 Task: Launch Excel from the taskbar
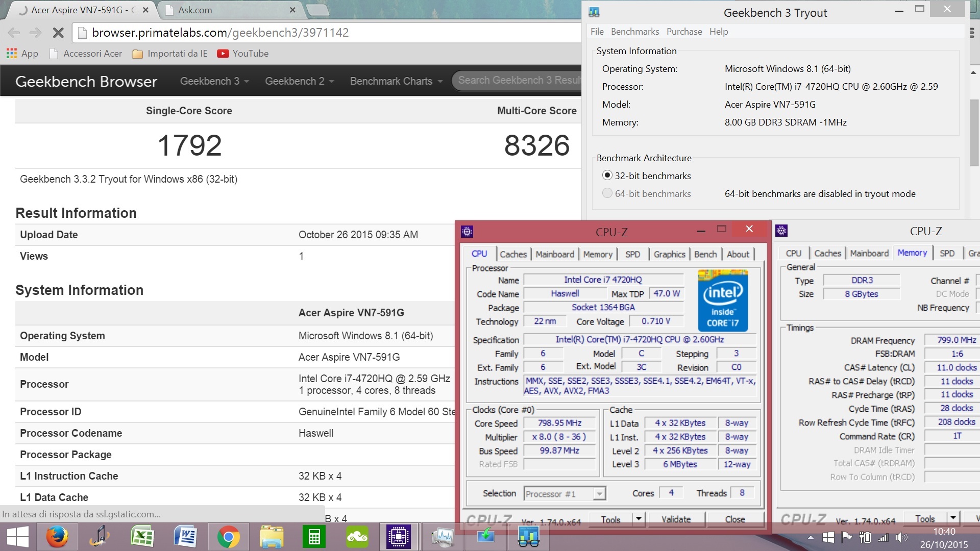pyautogui.click(x=142, y=537)
